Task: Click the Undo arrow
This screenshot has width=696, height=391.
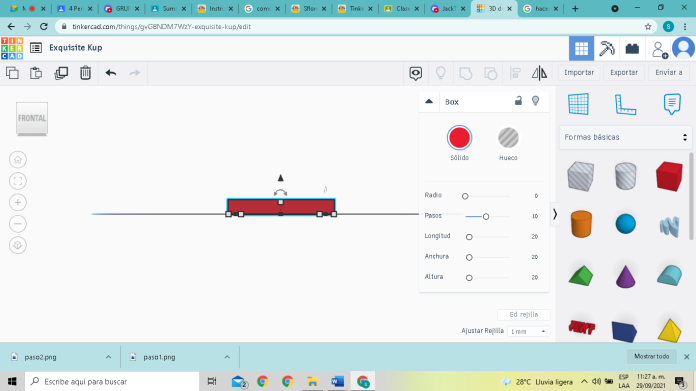Action: point(111,73)
